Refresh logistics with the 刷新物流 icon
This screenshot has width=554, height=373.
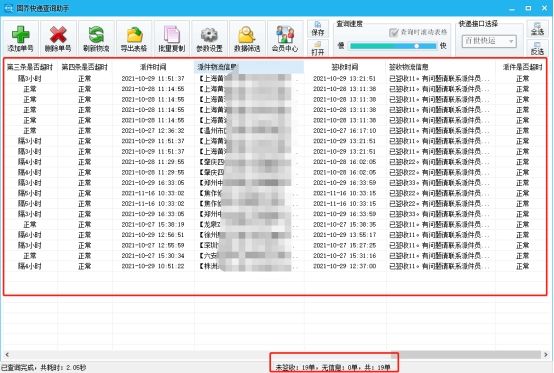[x=96, y=38]
